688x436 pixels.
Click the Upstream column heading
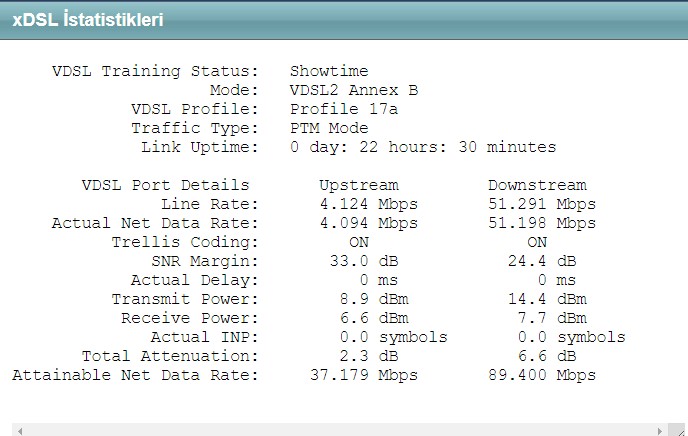click(x=358, y=185)
